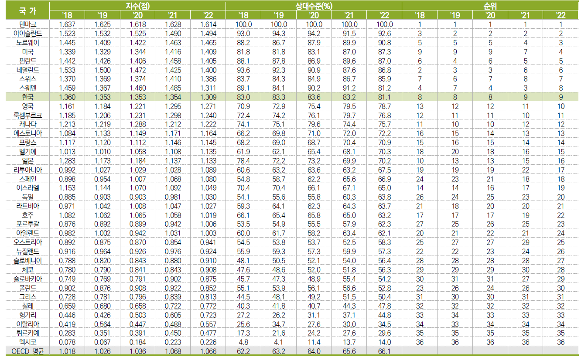588x364 pixels.
Task: Select the 네덜란드 row label
Action: tap(28, 70)
